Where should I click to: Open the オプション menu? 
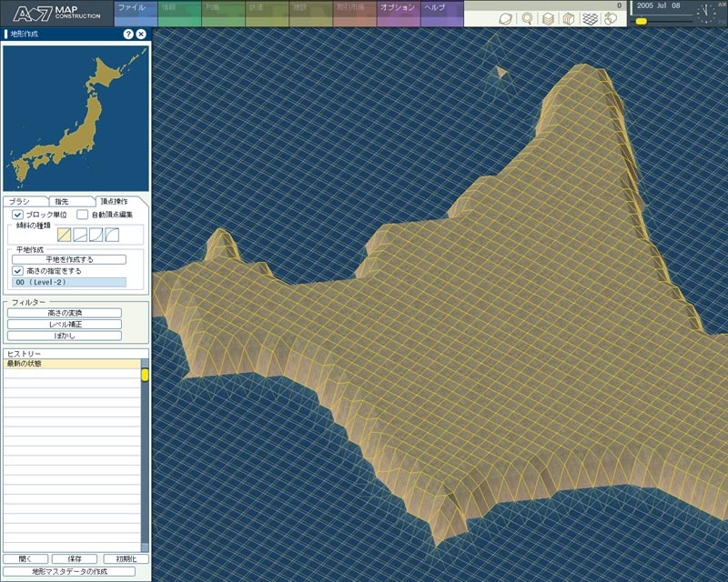click(x=398, y=9)
